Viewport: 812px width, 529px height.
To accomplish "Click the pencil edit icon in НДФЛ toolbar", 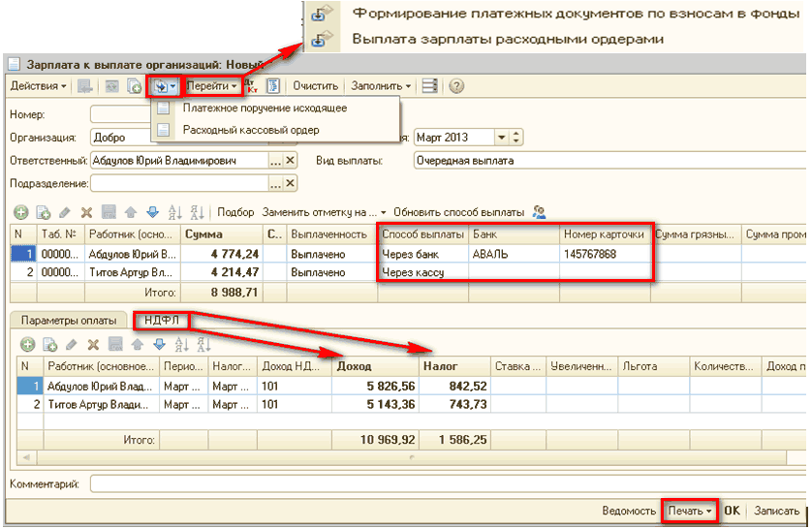I will 72,344.
